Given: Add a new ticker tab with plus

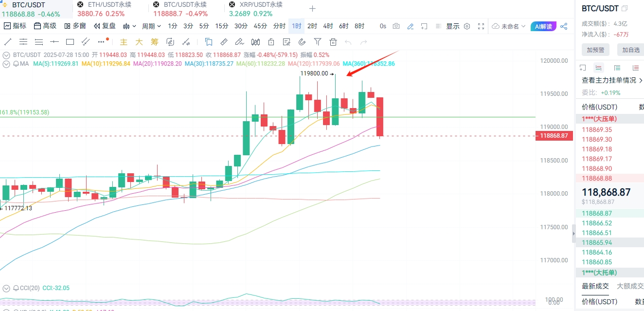Looking at the screenshot, I should [312, 8].
